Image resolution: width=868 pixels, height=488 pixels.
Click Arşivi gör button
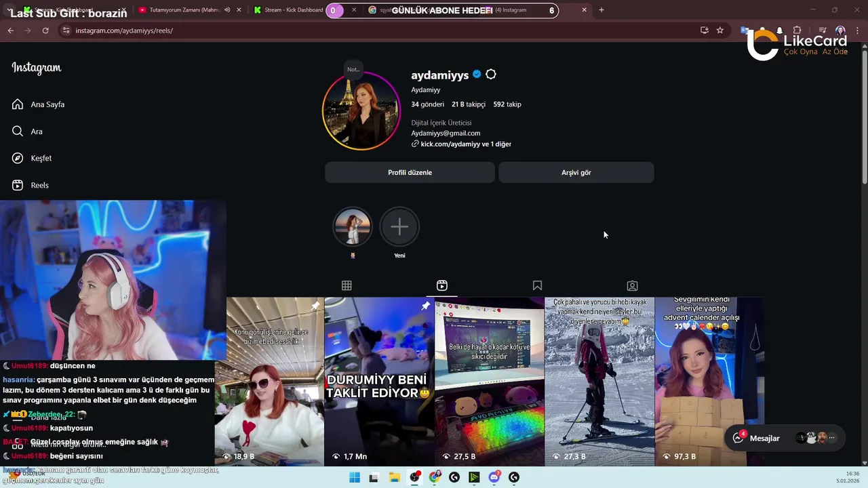click(x=576, y=172)
